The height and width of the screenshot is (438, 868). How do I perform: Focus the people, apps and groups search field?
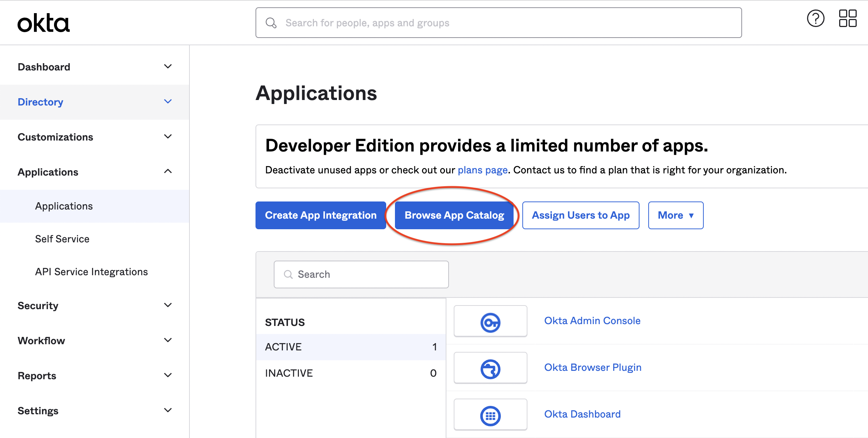[x=498, y=23]
